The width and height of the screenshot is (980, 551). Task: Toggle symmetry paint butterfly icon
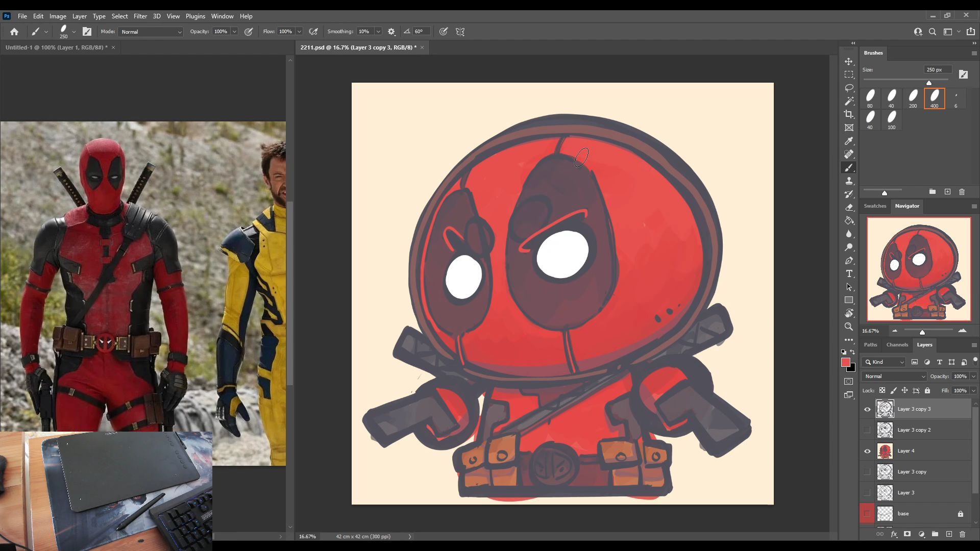[460, 32]
